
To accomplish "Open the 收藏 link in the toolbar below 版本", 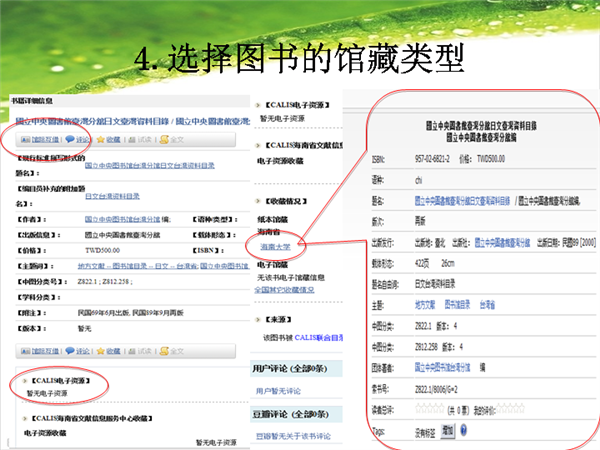I will click(113, 351).
